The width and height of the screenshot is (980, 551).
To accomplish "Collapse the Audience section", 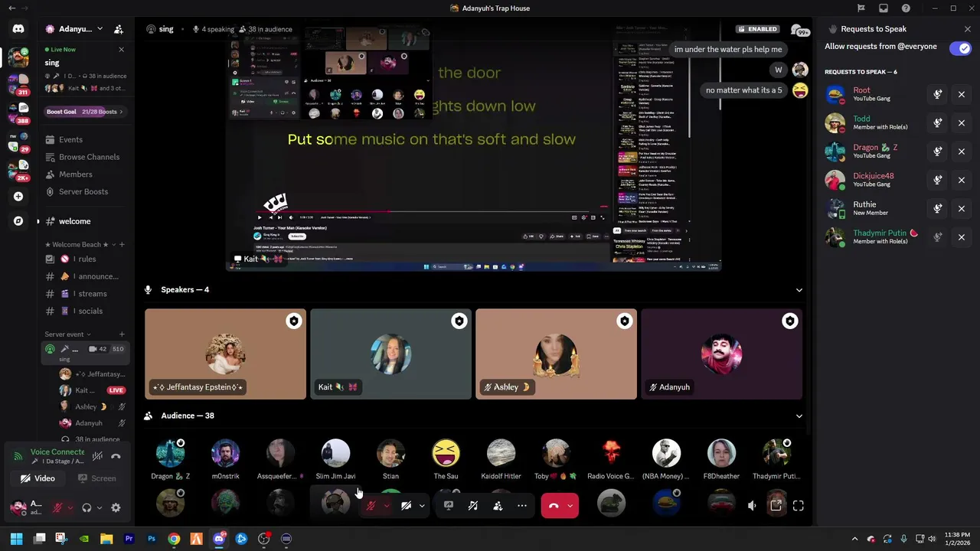I will (799, 416).
